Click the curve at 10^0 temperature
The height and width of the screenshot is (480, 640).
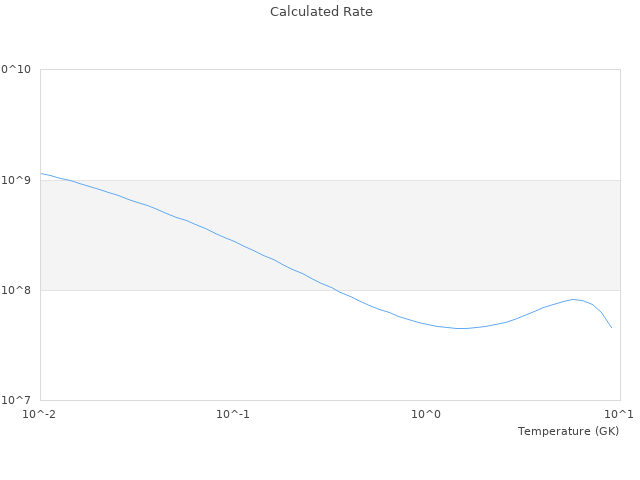(426, 324)
